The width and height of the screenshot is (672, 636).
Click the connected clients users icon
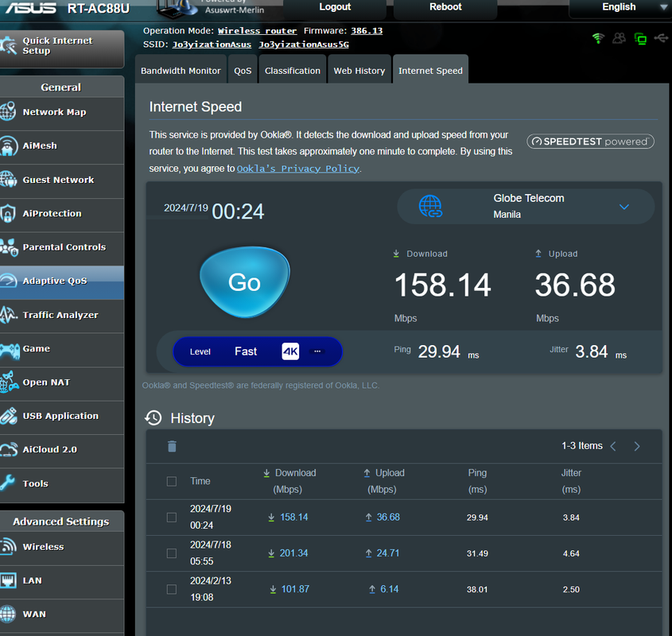tap(619, 39)
